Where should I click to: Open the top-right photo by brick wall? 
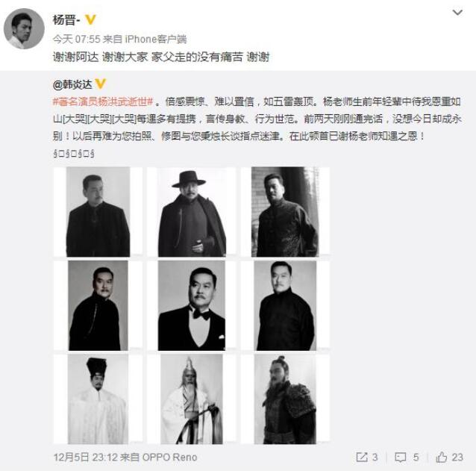tap(285, 212)
